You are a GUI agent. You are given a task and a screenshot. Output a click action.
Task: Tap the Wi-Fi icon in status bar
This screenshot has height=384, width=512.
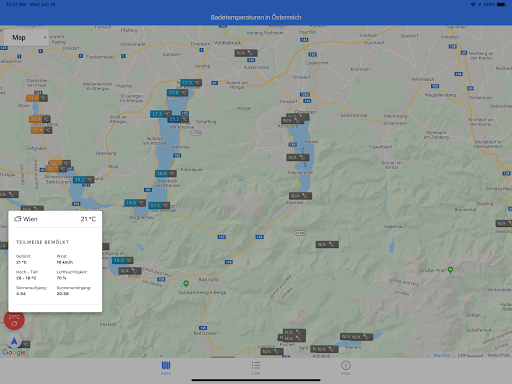pyautogui.click(x=473, y=4)
